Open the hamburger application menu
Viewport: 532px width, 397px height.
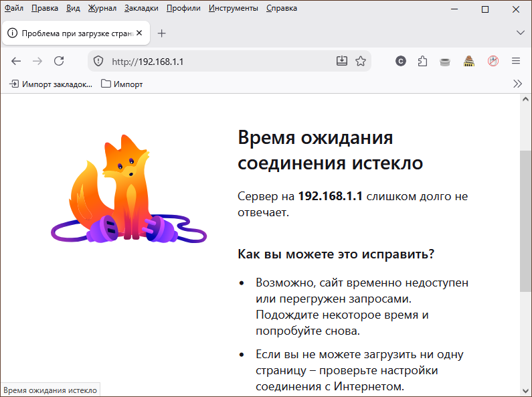point(516,61)
